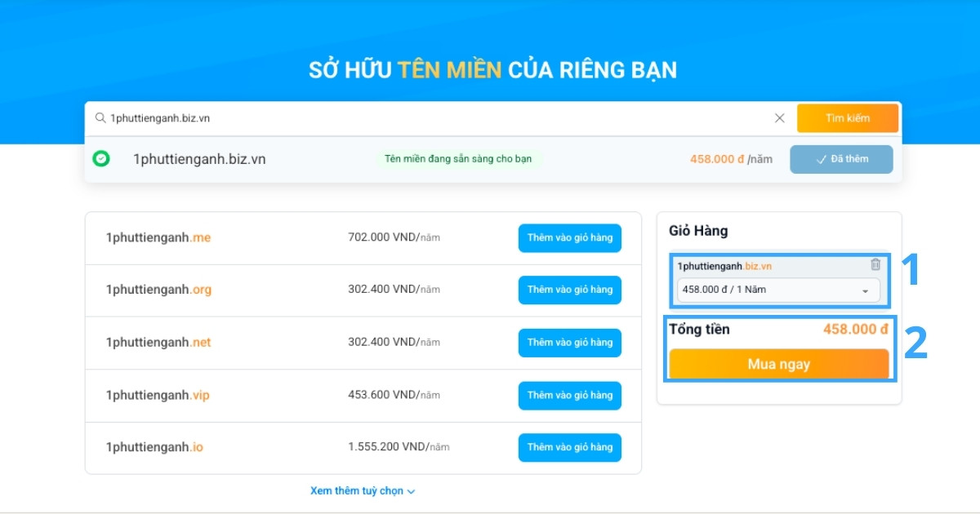The width and height of the screenshot is (980, 514).
Task: Add 1phuttienganh.io to the cart
Action: [x=569, y=447]
